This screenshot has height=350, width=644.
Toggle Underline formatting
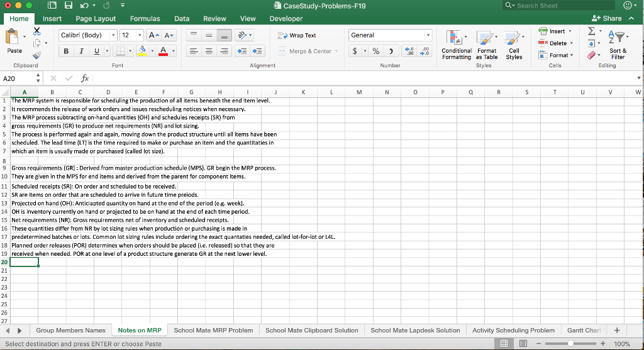tap(96, 52)
